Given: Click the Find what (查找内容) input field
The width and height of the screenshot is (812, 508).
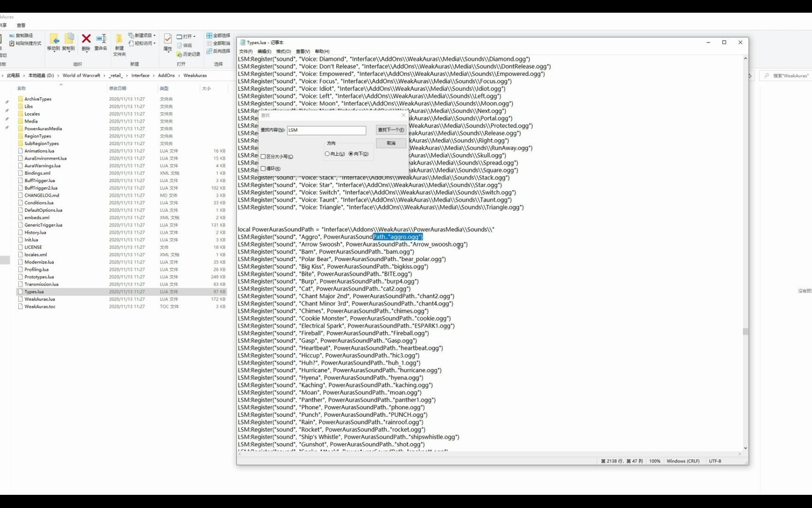Looking at the screenshot, I should [x=327, y=130].
